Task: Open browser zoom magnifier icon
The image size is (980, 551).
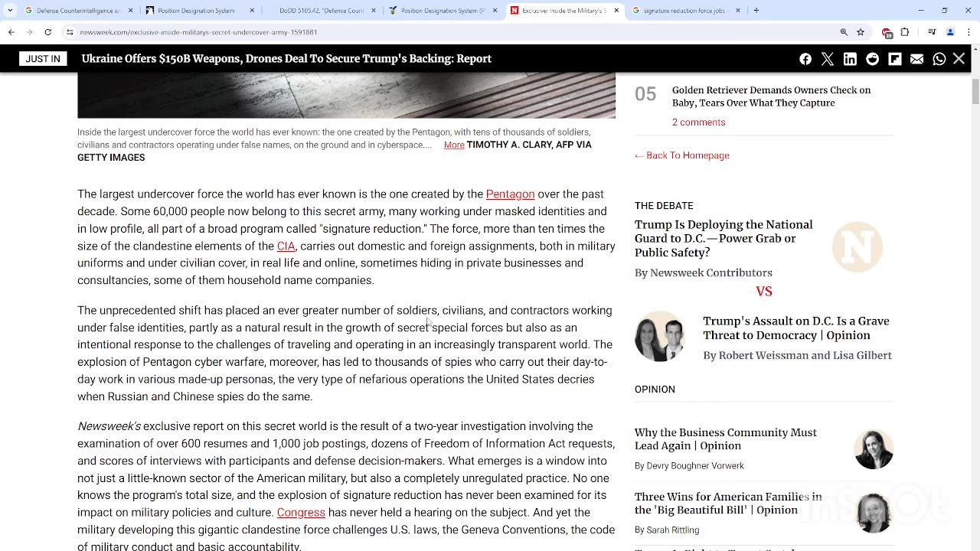Action: pos(844,32)
